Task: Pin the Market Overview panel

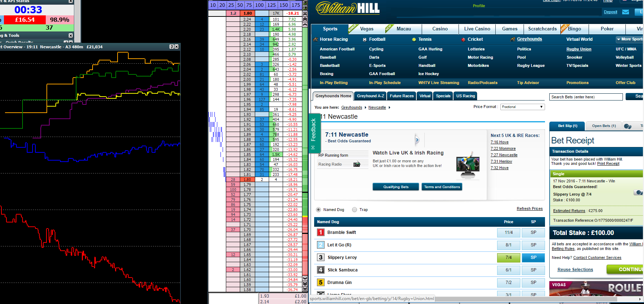Action: (x=172, y=46)
